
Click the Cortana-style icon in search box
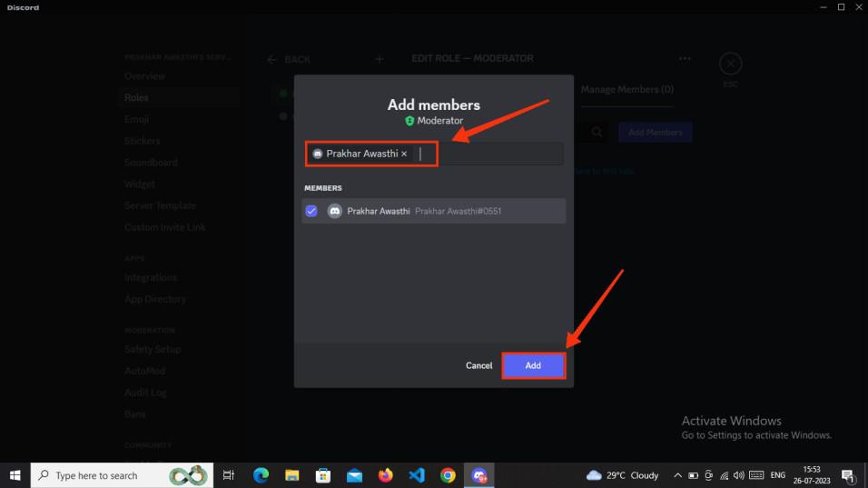[x=188, y=475]
